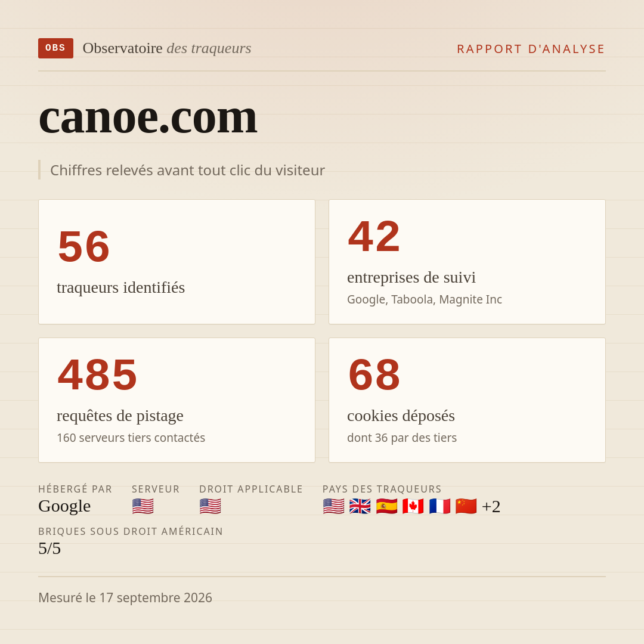Click the number 485 in requests card
Screen dimensions: 644x644
[x=97, y=374]
